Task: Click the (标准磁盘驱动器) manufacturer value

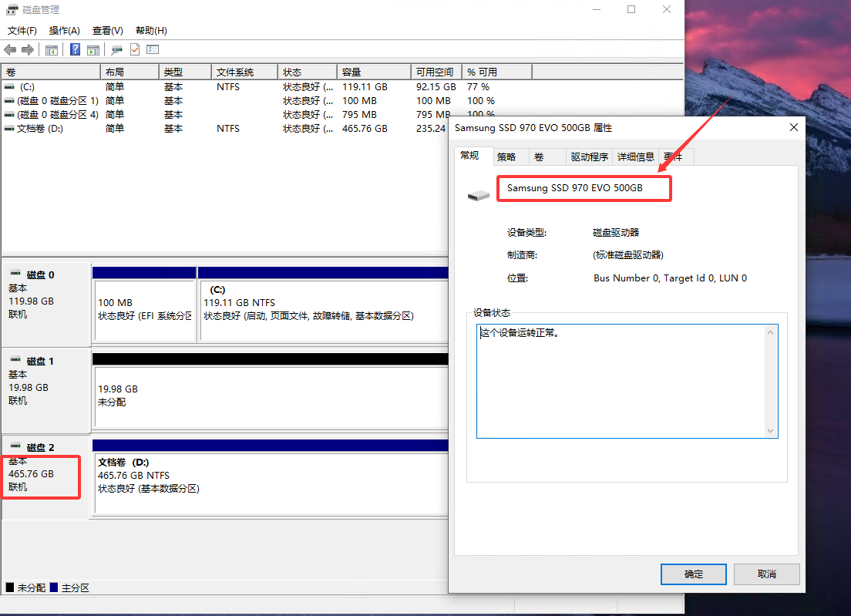Action: (x=628, y=255)
